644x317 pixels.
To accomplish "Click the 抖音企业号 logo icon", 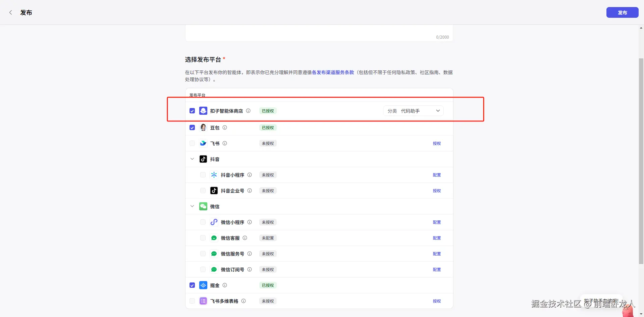I will (214, 191).
